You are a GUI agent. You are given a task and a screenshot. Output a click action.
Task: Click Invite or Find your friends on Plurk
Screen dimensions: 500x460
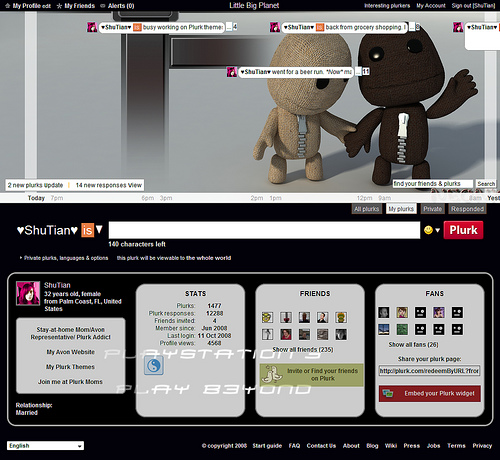(x=312, y=375)
